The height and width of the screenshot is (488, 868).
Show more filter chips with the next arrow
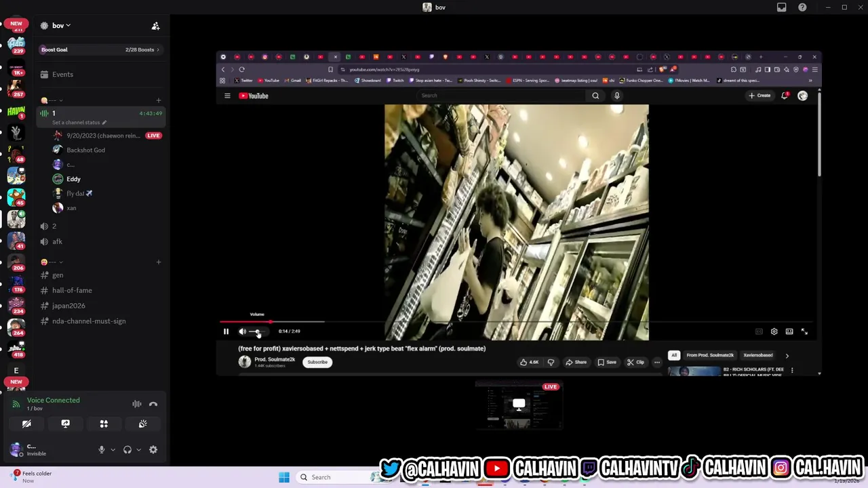pos(787,355)
